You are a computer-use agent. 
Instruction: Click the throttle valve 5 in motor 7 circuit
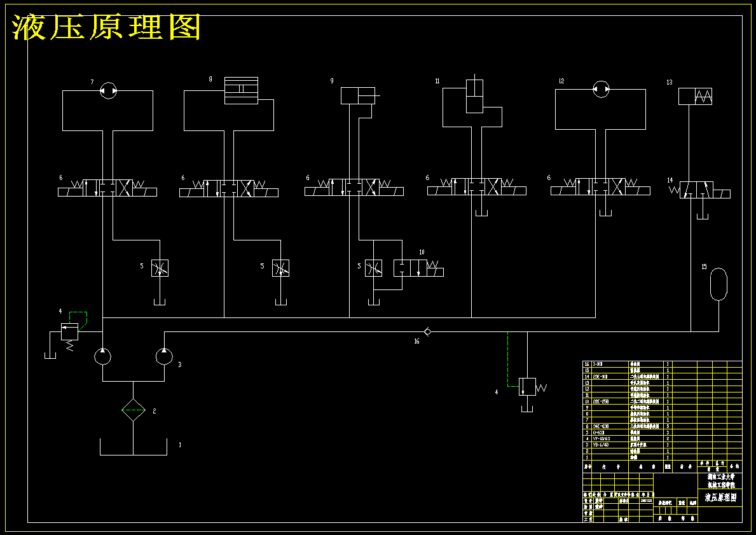160,268
